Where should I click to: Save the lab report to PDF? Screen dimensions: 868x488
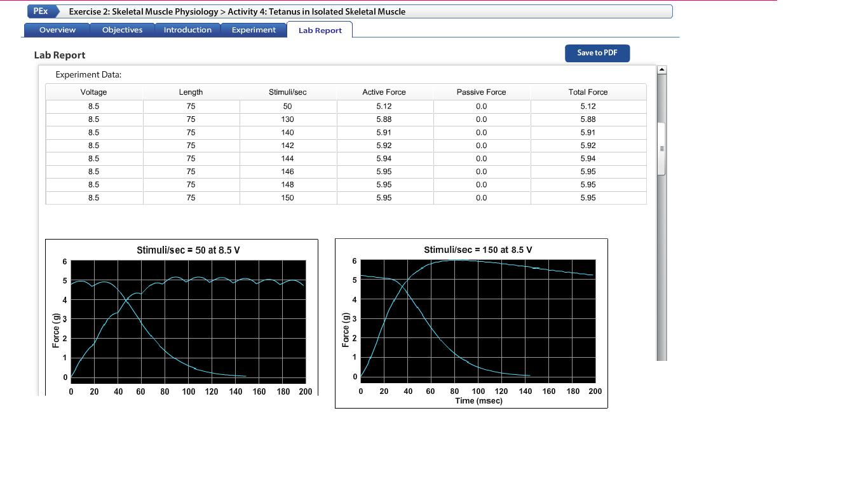[597, 53]
